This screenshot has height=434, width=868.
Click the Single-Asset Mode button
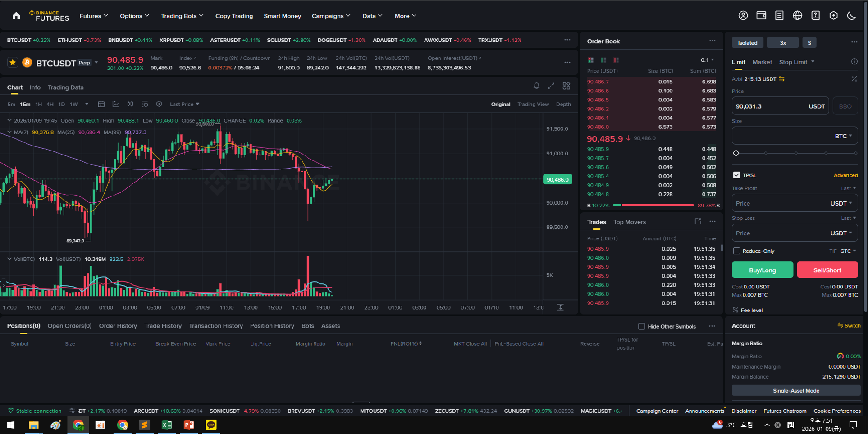point(796,391)
